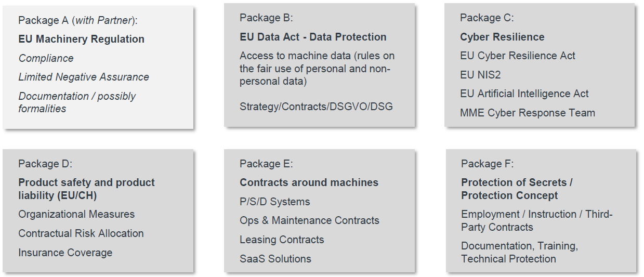Click the EU Machinery Regulation heading

(x=81, y=39)
